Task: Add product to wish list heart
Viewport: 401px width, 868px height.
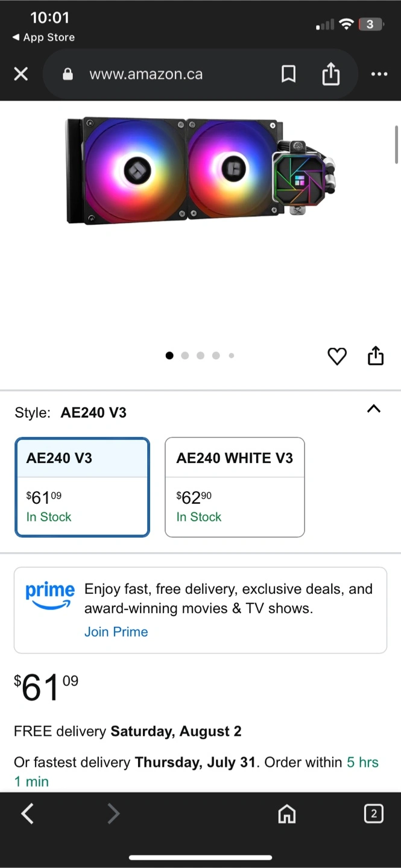Action: (x=337, y=356)
